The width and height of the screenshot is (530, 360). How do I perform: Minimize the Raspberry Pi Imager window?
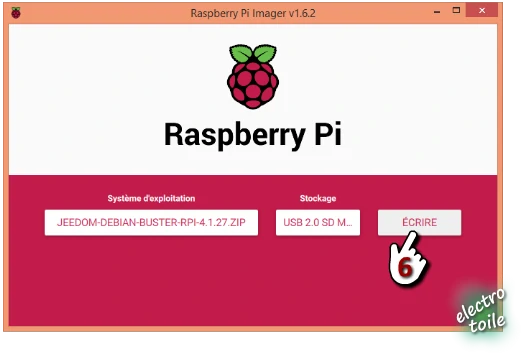437,12
